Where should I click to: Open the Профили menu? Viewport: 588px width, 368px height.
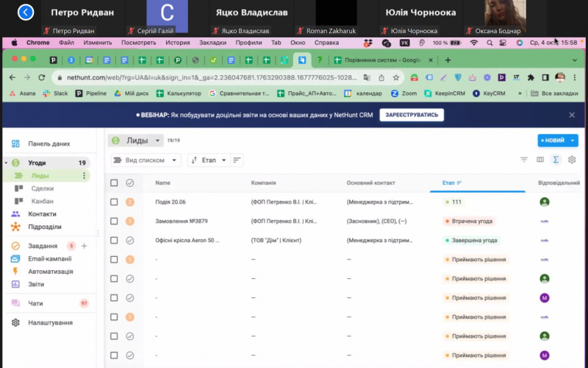pos(248,43)
